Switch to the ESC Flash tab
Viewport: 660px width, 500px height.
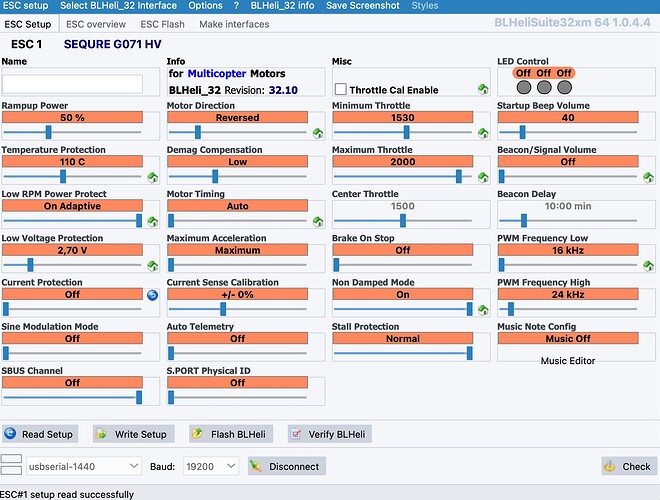[x=162, y=24]
